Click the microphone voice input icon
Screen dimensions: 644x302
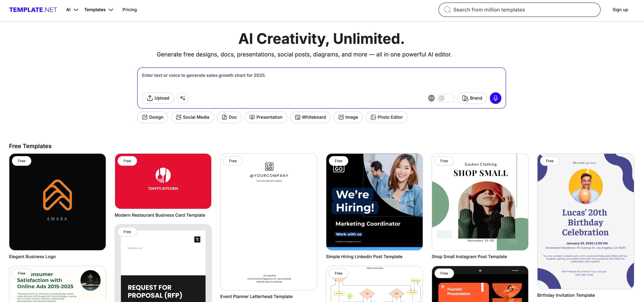click(x=495, y=98)
